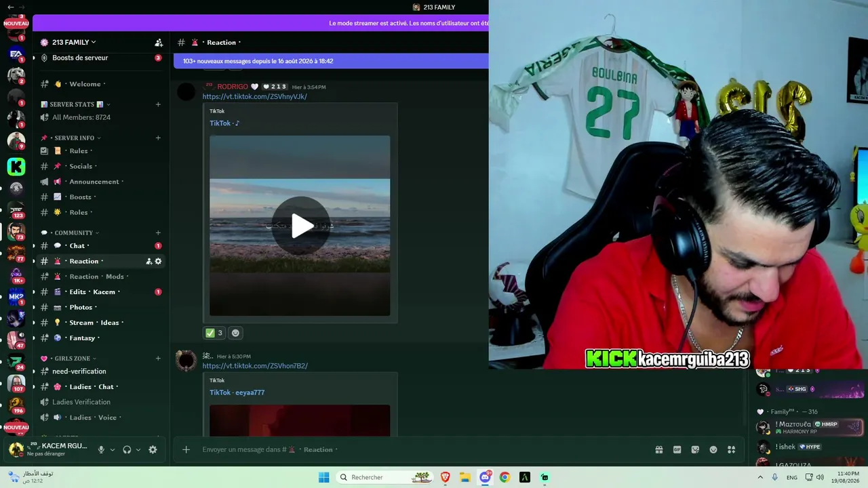Open the Socials channel
868x488 pixels.
point(102,166)
